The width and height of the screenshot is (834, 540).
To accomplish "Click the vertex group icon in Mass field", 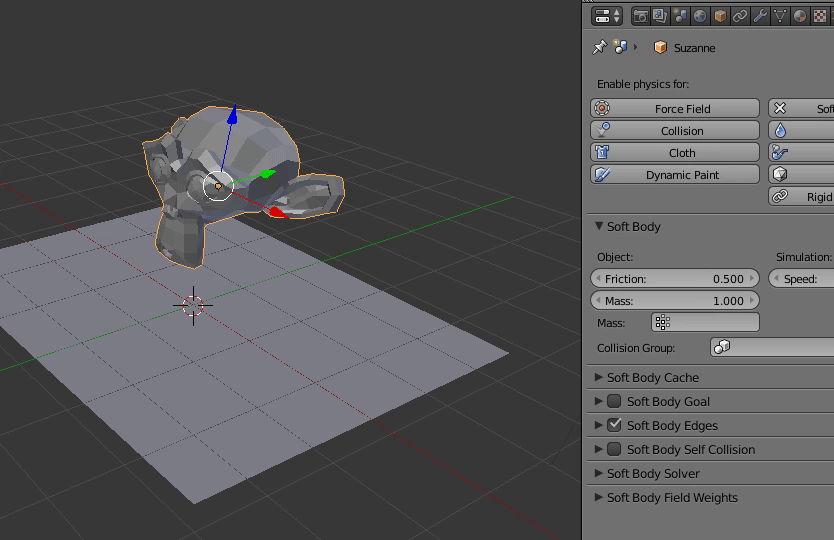I will point(663,322).
